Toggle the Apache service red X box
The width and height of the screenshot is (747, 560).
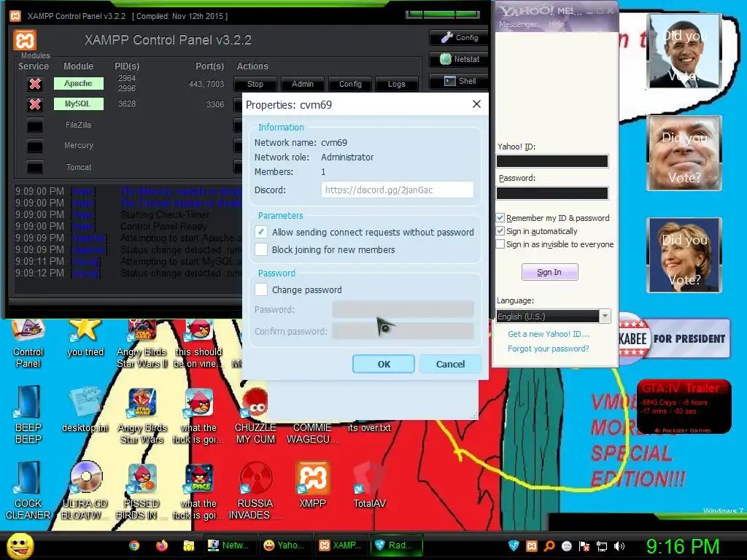point(35,84)
